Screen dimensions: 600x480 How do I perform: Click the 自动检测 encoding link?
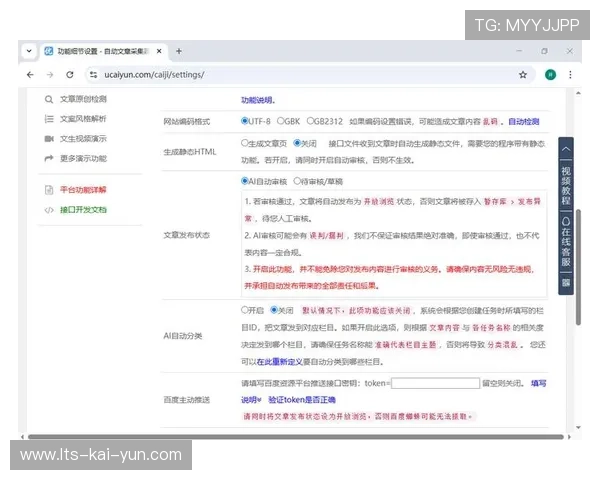click(x=529, y=121)
